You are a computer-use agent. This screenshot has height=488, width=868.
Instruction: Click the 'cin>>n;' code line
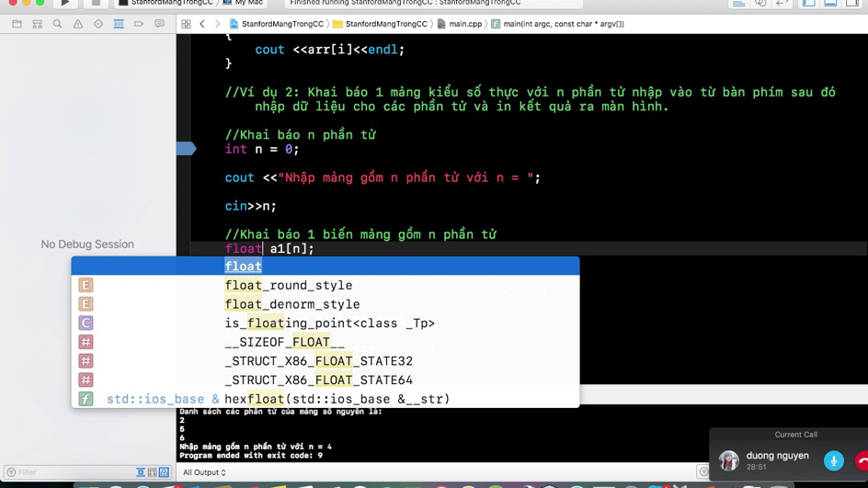tap(250, 206)
